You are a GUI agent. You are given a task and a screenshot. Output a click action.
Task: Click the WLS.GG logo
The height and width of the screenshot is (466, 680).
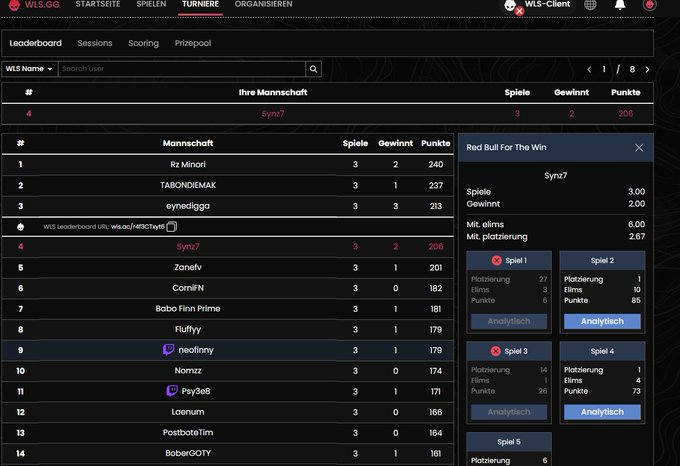[x=34, y=4]
